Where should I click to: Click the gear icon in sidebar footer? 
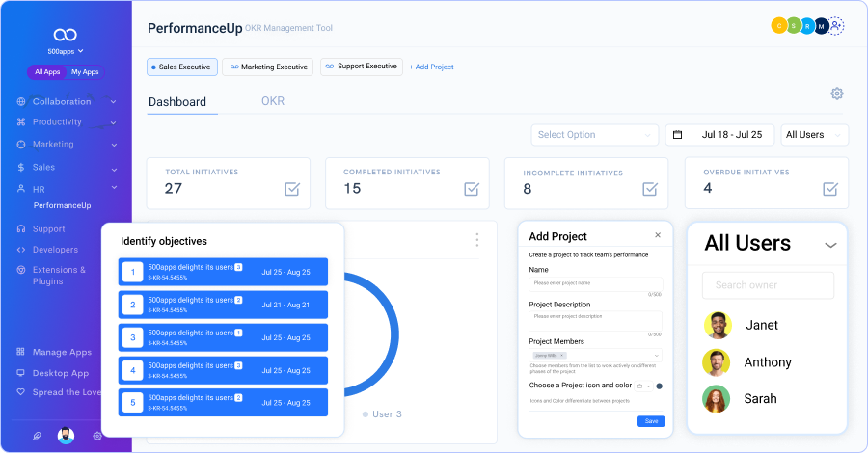(97, 436)
